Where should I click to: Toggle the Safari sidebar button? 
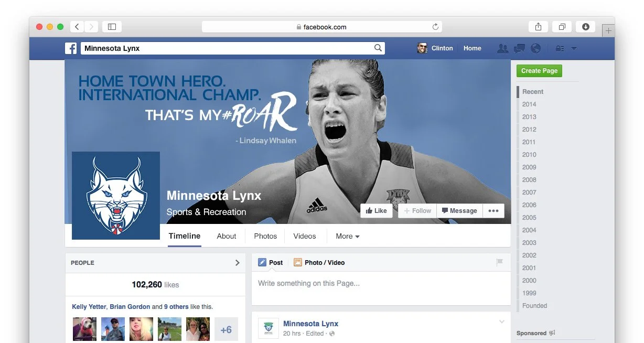(112, 27)
